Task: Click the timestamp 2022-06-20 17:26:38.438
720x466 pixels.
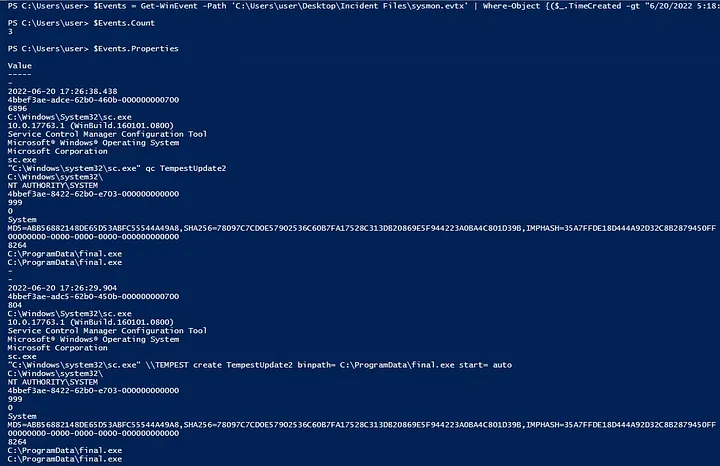Action: [x=61, y=91]
